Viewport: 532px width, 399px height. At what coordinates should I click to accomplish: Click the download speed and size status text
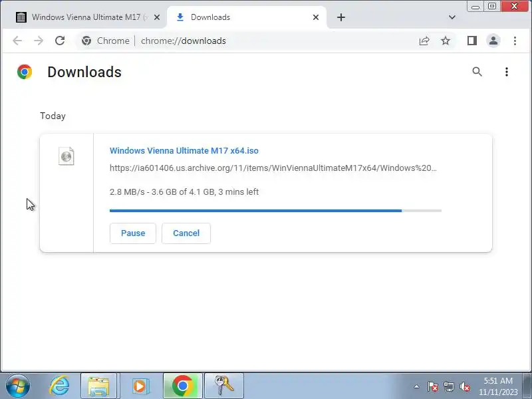point(184,192)
